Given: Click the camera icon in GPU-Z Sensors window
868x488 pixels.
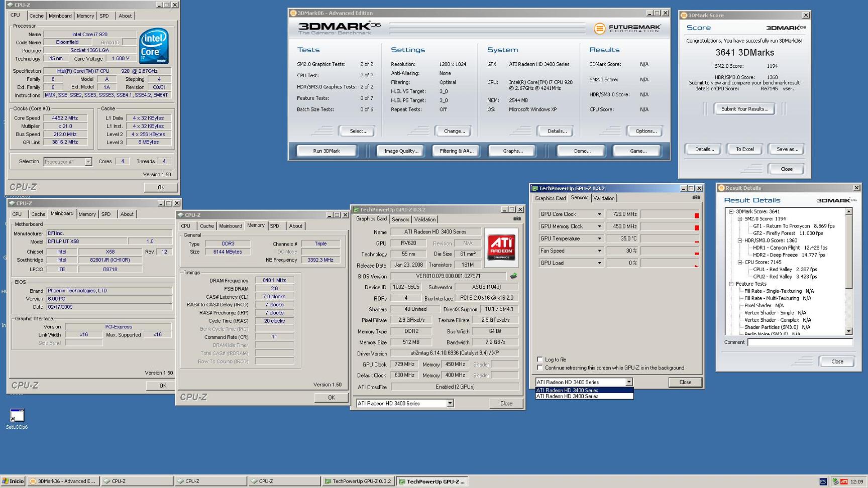Looking at the screenshot, I should point(696,198).
